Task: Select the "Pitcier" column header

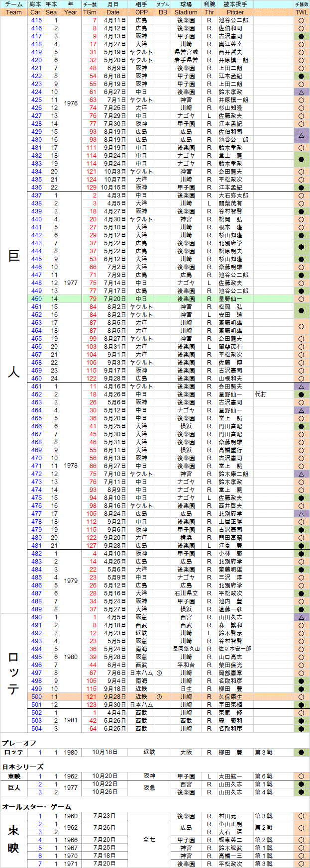Action: click(235, 12)
